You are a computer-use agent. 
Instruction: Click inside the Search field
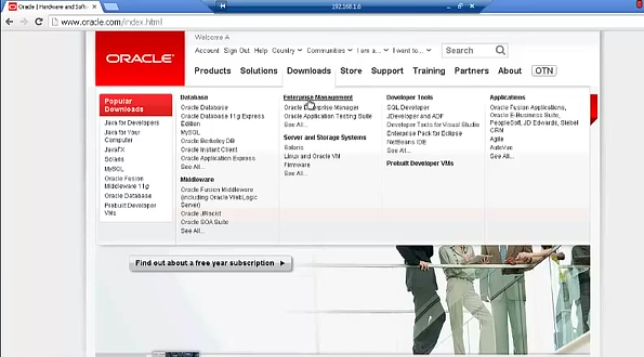pos(467,50)
